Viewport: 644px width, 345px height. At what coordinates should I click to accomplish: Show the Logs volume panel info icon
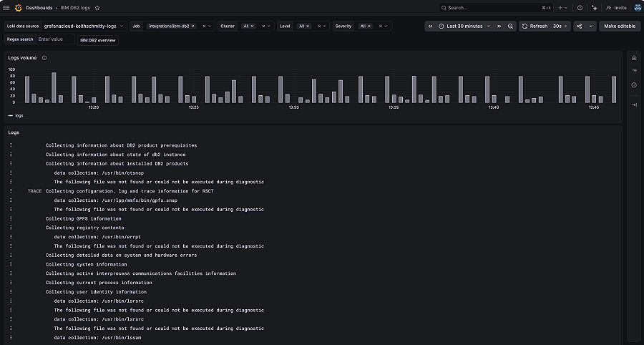pos(44,58)
